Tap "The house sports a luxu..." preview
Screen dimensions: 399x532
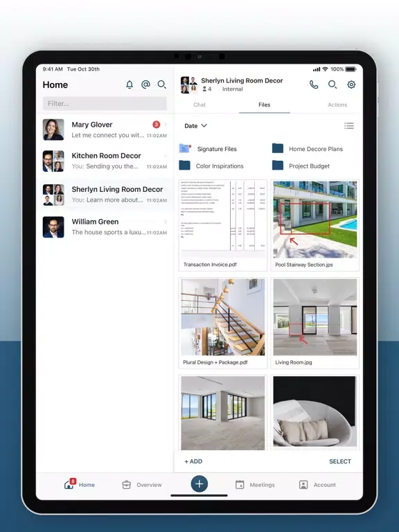pos(109,232)
